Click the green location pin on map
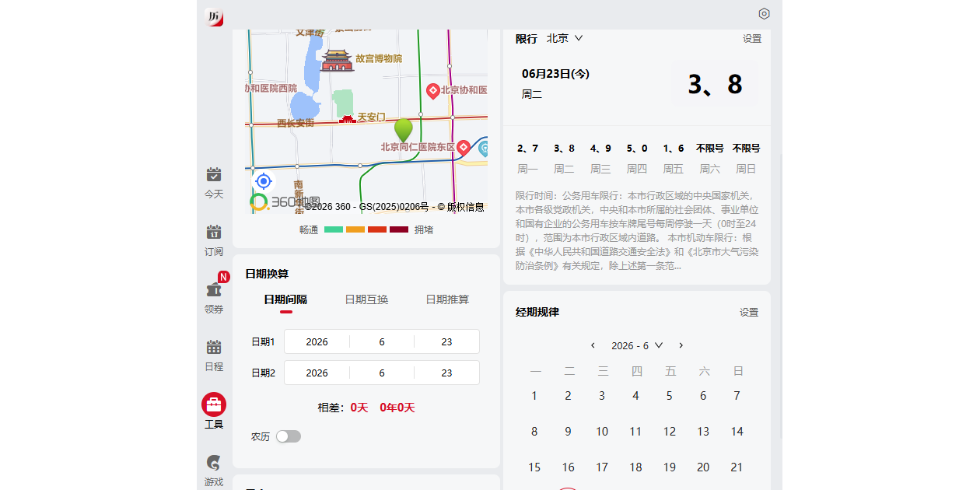This screenshot has width=980, height=490. tap(403, 130)
